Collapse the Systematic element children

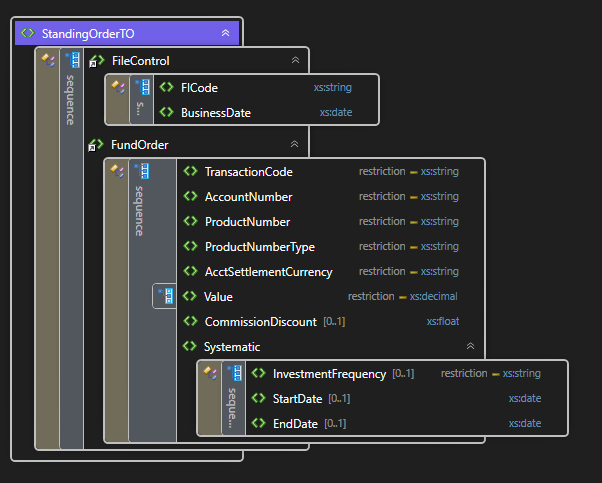click(x=470, y=346)
